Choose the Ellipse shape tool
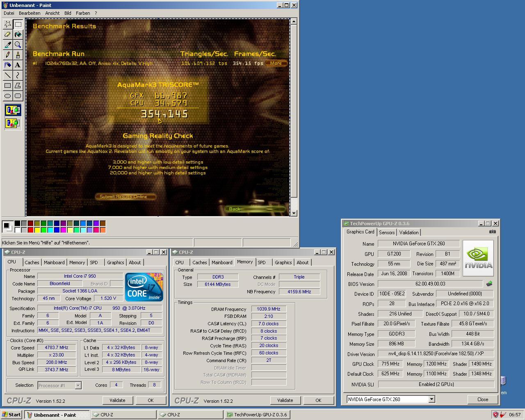 (x=8, y=96)
